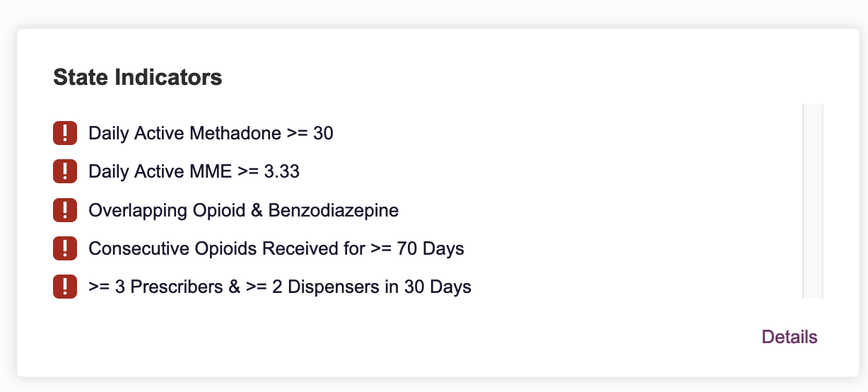868x392 pixels.
Task: Click the alert icon next to Daily Active MME
Action: click(x=65, y=171)
